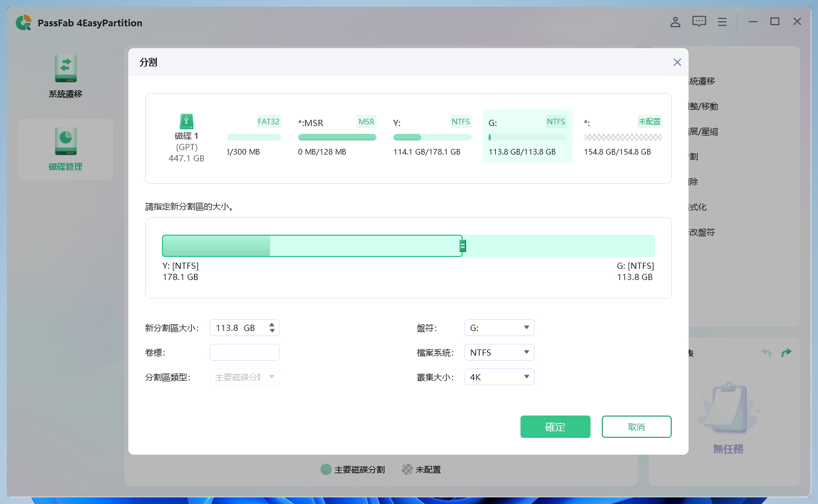The width and height of the screenshot is (818, 504).
Task: Click the user account icon in title bar
Action: point(675,21)
